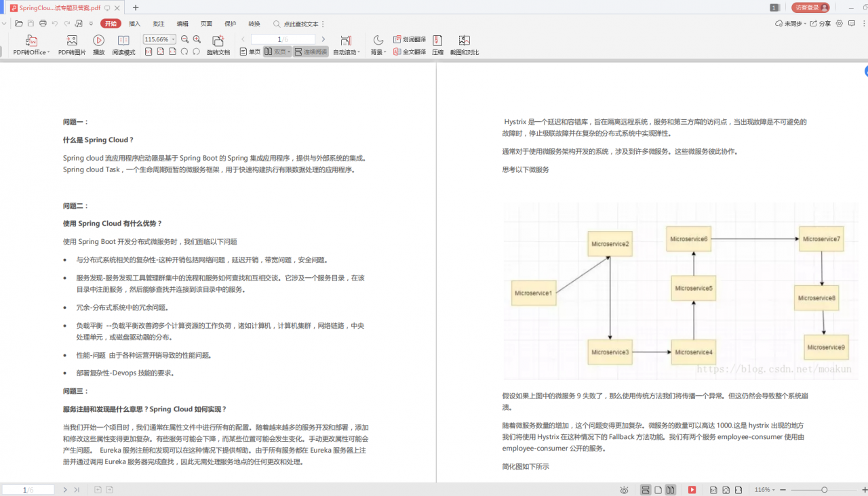Image resolution: width=868 pixels, height=496 pixels.
Task: Expand the 双页 two-page view options
Action: point(288,51)
